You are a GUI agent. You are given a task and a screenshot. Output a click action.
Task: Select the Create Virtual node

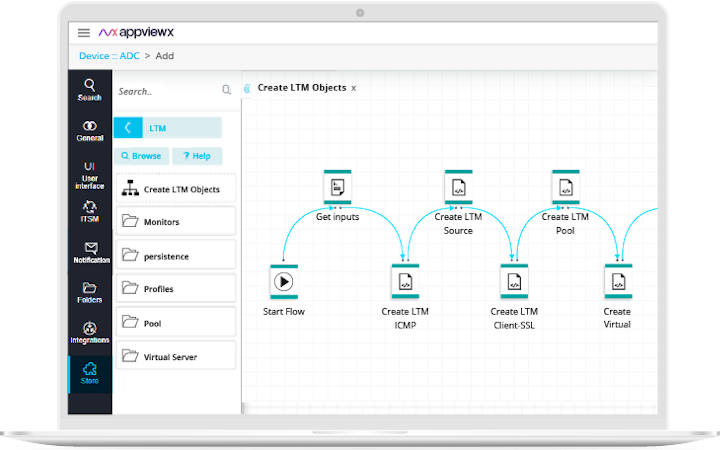pos(619,282)
